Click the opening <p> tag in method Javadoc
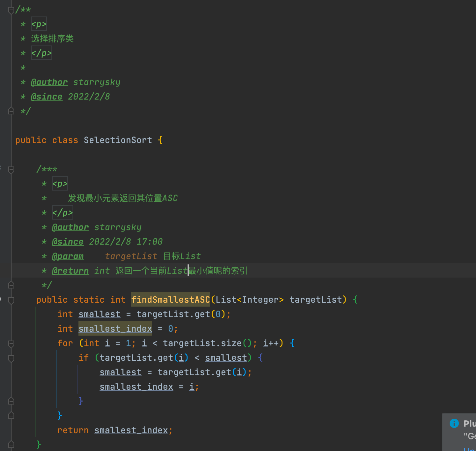Image resolution: width=476 pixels, height=451 pixels. point(60,184)
